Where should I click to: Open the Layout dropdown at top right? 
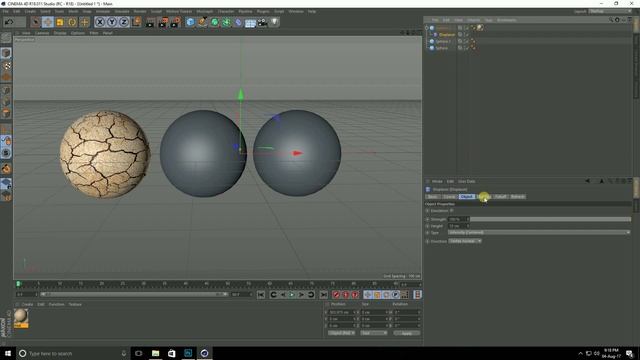click(x=609, y=11)
